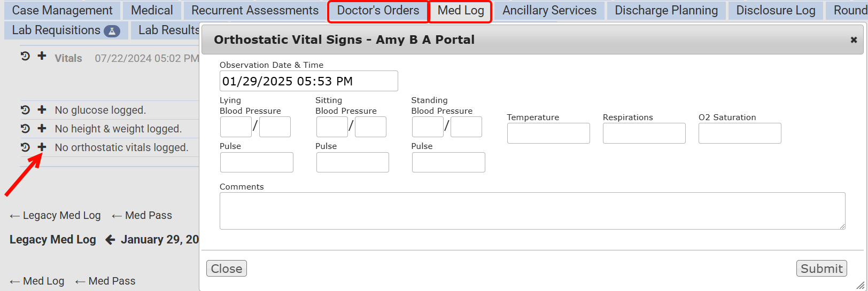
Task: Switch to the Med Log tab
Action: 460,11
